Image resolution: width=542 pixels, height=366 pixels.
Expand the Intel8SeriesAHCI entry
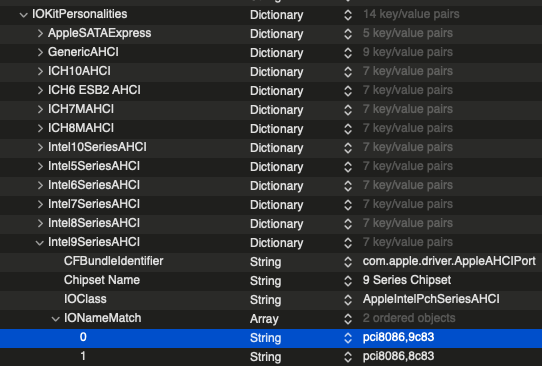[40, 224]
